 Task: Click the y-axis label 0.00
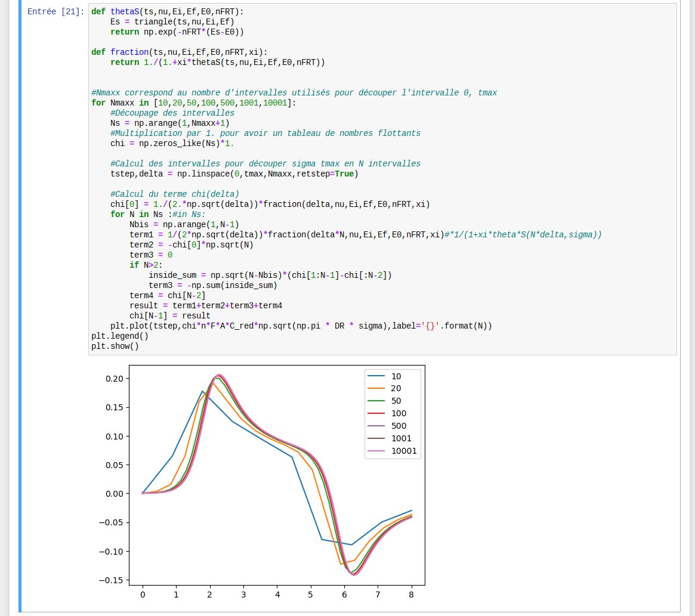[x=115, y=494]
